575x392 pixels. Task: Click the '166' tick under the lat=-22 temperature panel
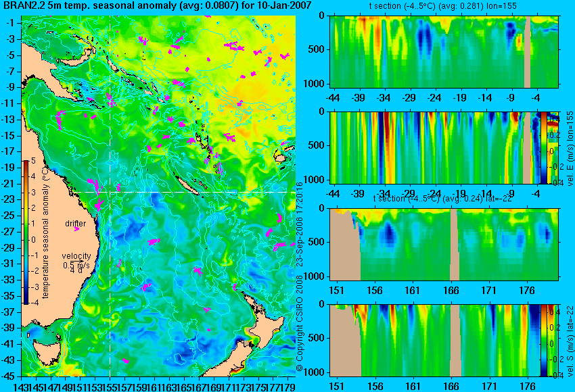(x=451, y=291)
